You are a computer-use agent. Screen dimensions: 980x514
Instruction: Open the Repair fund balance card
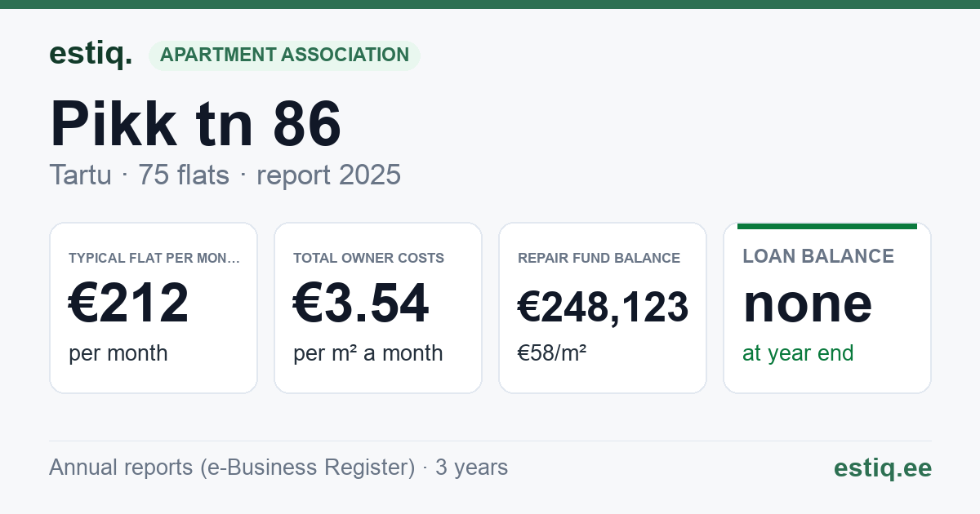click(603, 308)
